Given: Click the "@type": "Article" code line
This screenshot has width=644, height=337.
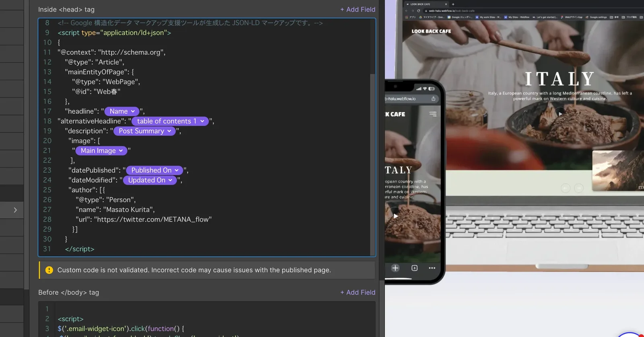Looking at the screenshot, I should pos(95,62).
